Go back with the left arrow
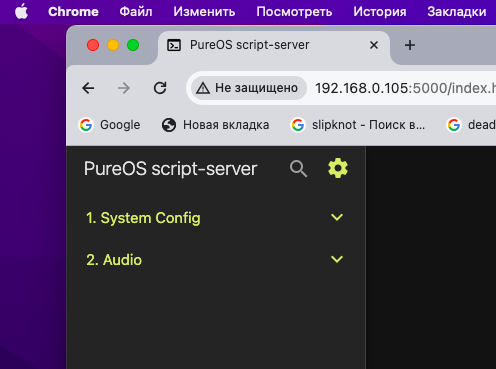The height and width of the screenshot is (369, 496). (88, 88)
